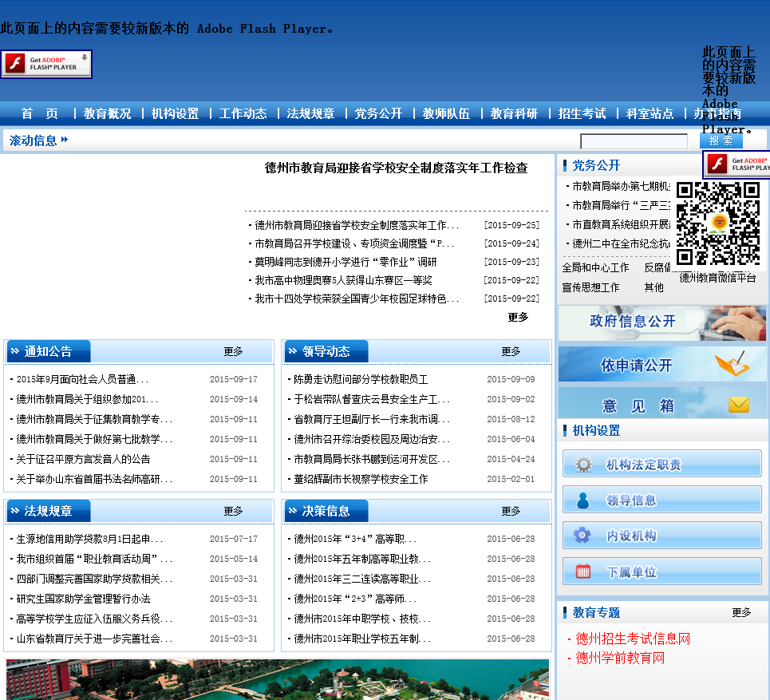Screen dimensions: 770x700
Task: Click the 搜索 button
Action: click(721, 141)
